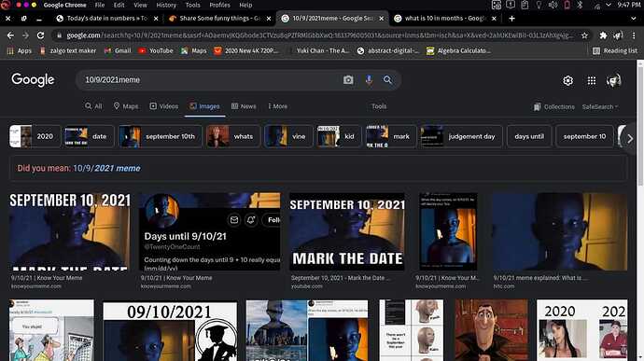Expand Chrome tab search chevron
The image size is (644, 361).
[633, 19]
